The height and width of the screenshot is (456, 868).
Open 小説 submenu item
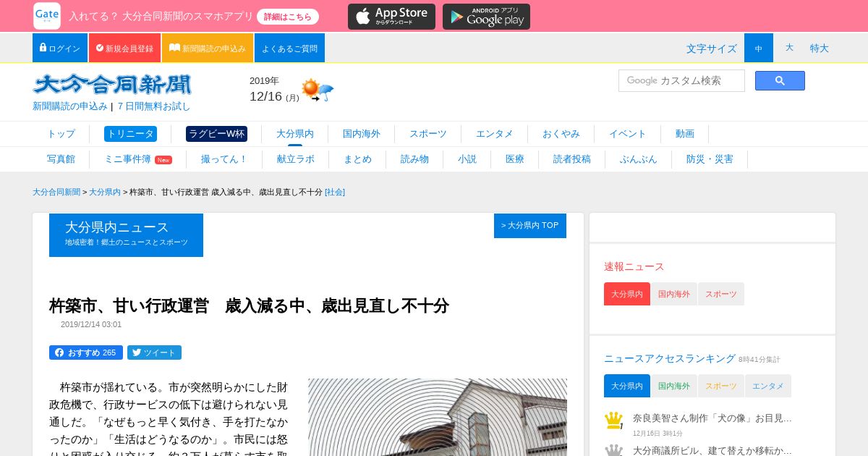pos(467,159)
